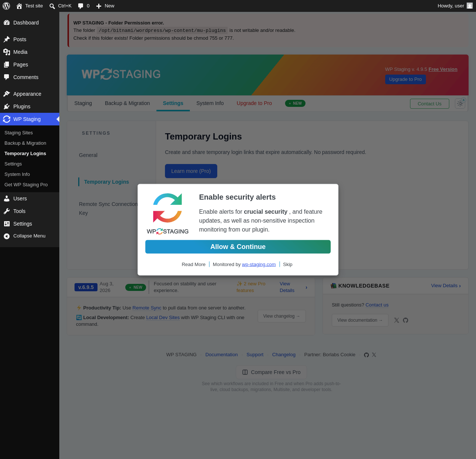Image resolution: width=476 pixels, height=459 pixels.
Task: Click the Collapse Menu arrow icon
Action: coord(7,236)
